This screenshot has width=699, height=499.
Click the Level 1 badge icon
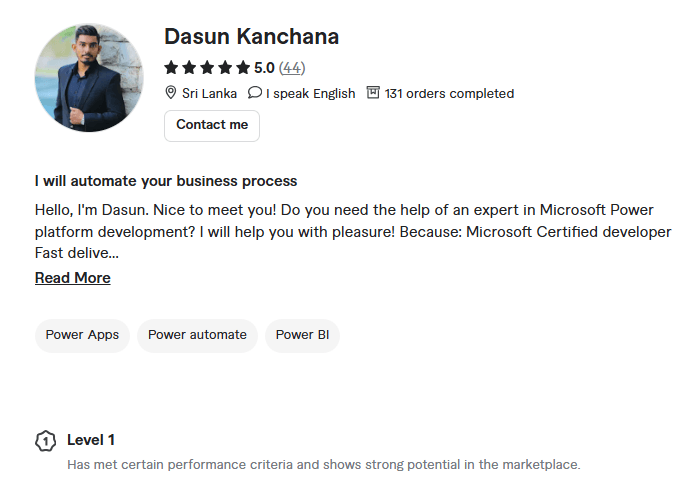[45, 440]
